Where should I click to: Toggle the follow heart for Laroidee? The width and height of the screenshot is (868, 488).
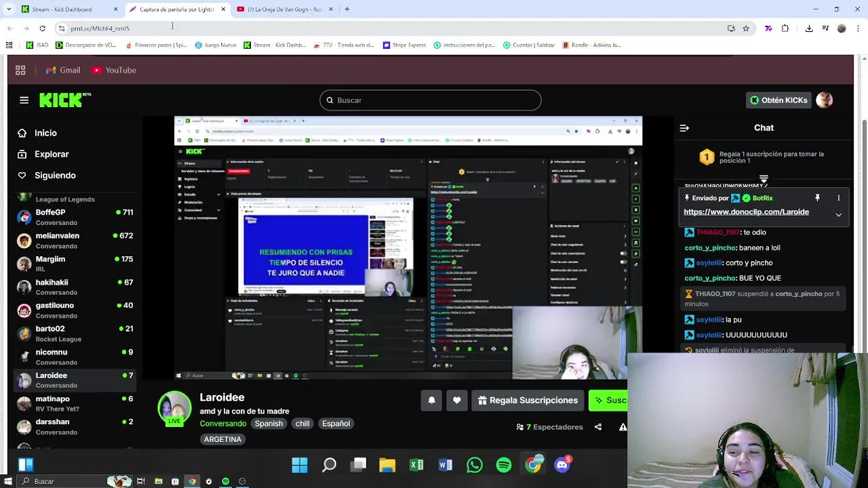[457, 401]
